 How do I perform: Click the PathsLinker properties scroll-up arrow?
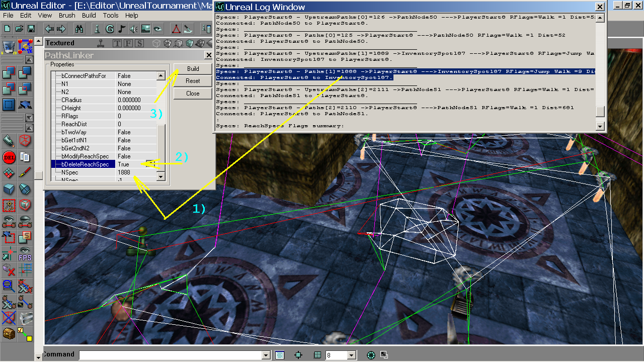[x=160, y=76]
